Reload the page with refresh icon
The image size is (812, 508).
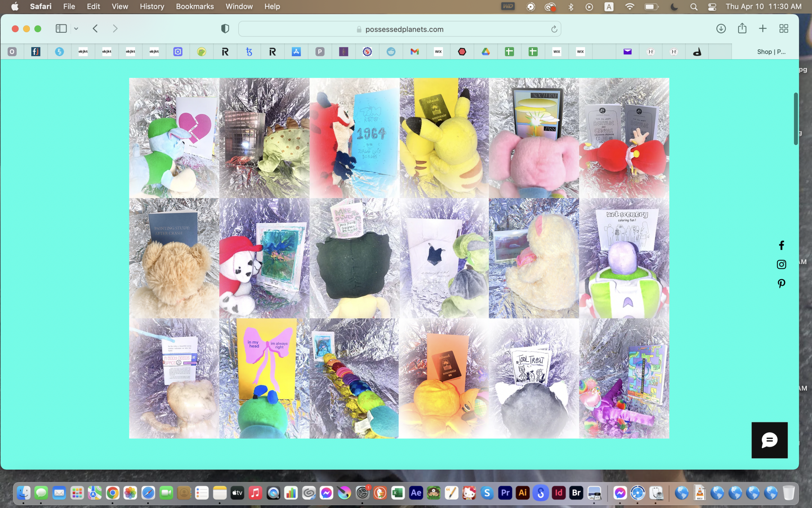[x=554, y=29]
